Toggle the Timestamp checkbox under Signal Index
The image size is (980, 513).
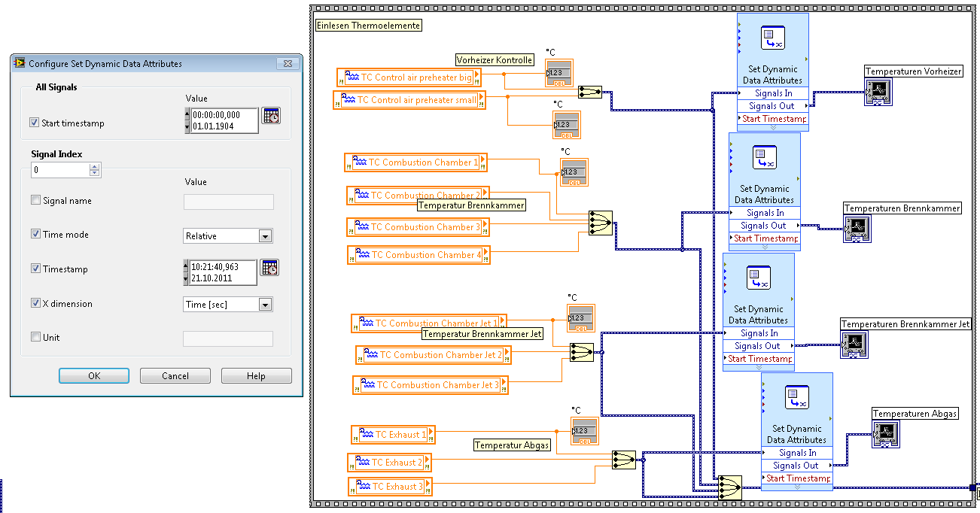pyautogui.click(x=35, y=269)
